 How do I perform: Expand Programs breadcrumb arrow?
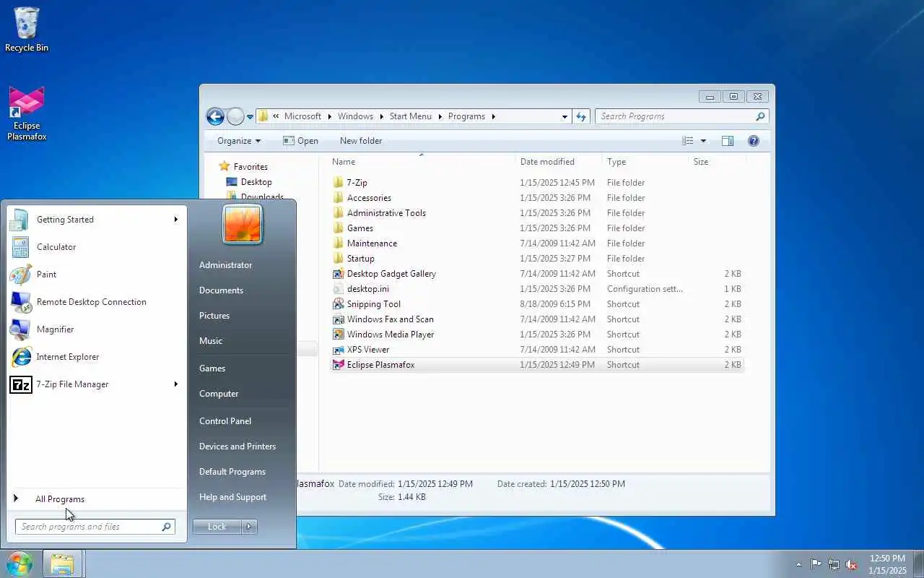493,116
